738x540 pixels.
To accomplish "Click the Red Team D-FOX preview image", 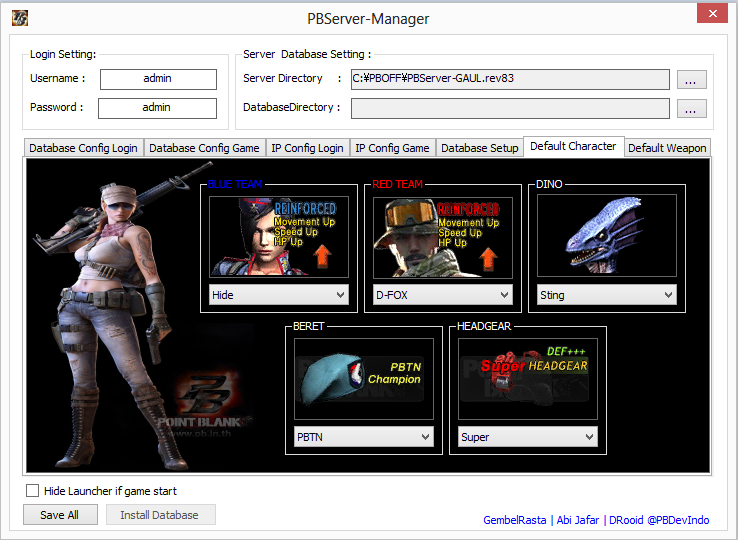I will coord(442,237).
